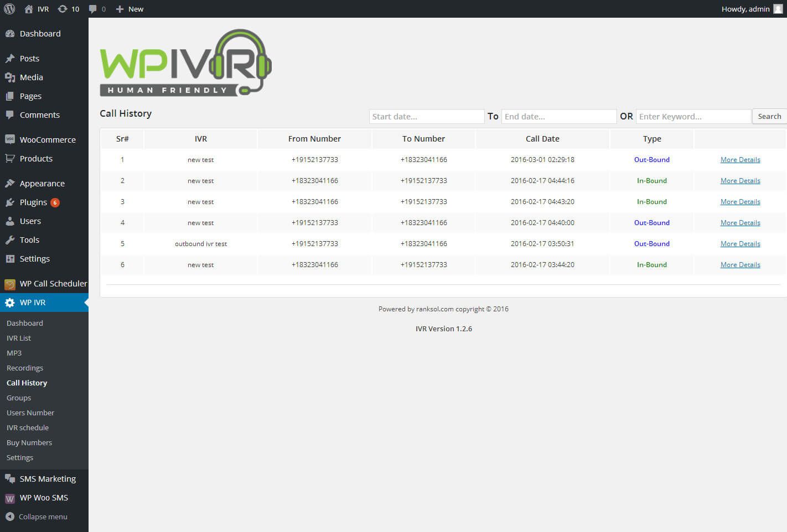Click the Dashboard gauge icon in sidebar

point(10,34)
